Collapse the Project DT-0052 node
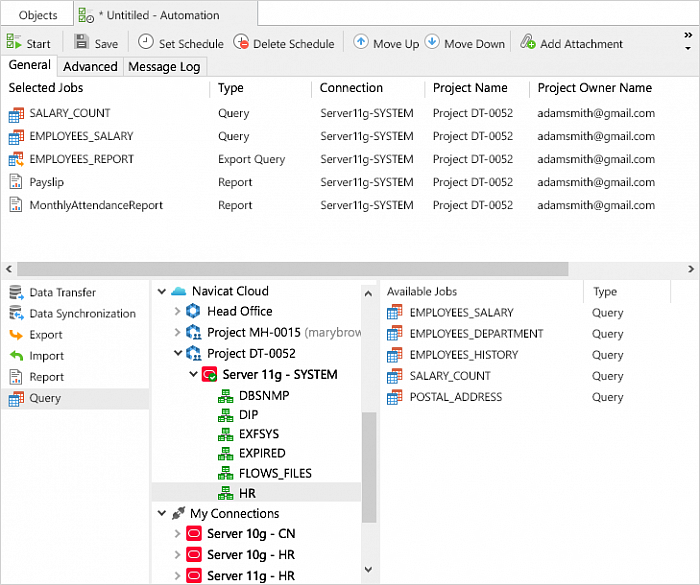Image resolution: width=700 pixels, height=585 pixels. tap(178, 353)
